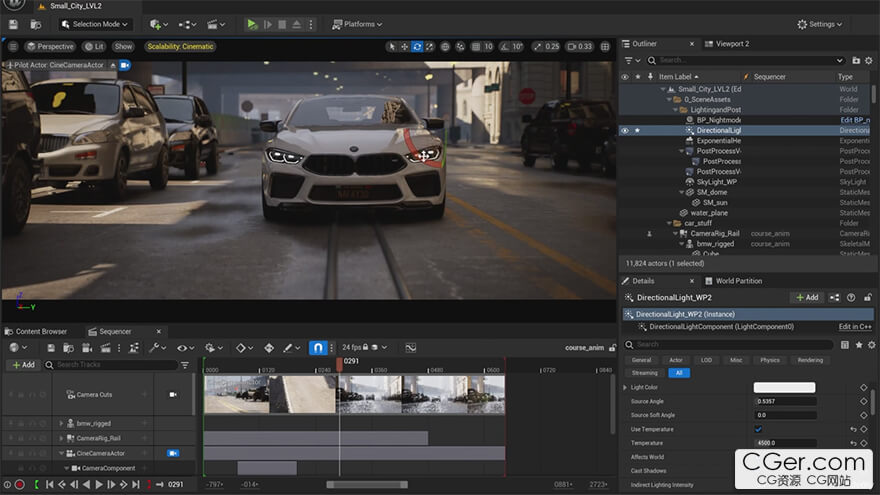Click the Light Color white swatch
Image resolution: width=880 pixels, height=495 pixels.
(784, 387)
